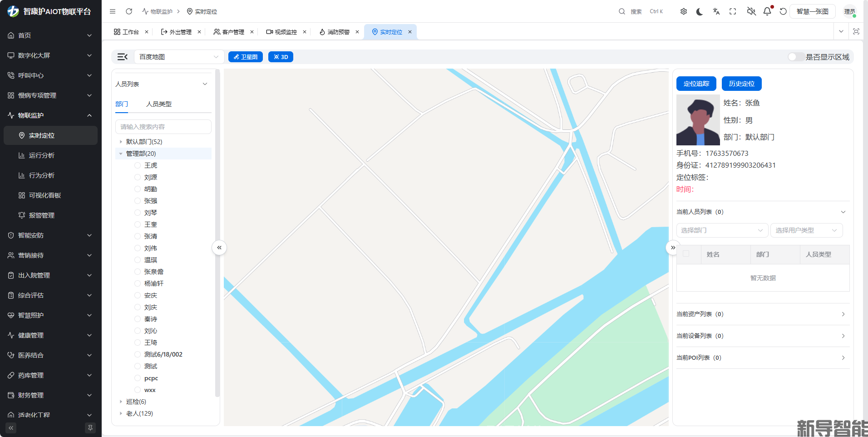This screenshot has height=437, width=868.
Task: Check the select-all checkbox in personnel table
Action: [686, 254]
